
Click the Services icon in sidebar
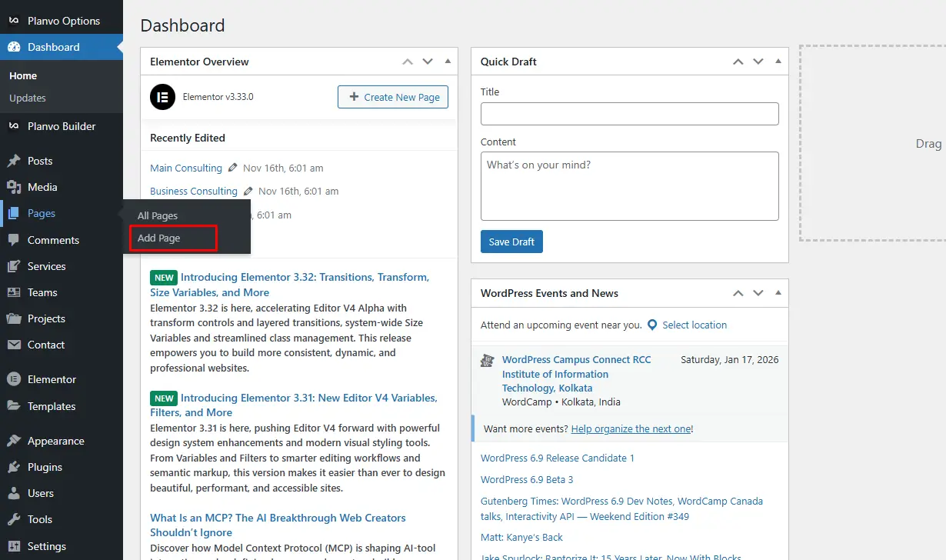[x=14, y=266]
